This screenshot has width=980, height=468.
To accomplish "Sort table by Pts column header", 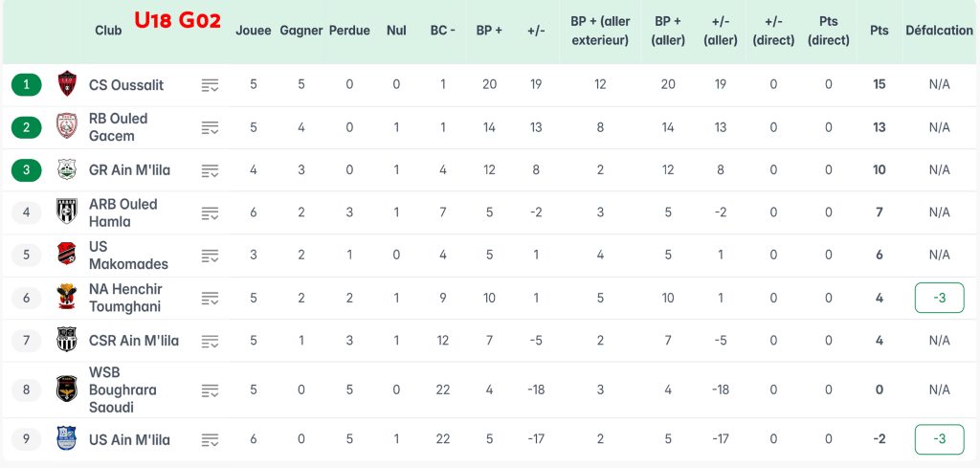I will [x=879, y=31].
